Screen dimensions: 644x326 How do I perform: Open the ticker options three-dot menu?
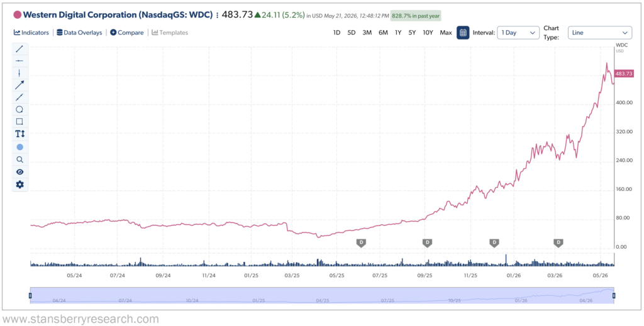[x=217, y=15]
